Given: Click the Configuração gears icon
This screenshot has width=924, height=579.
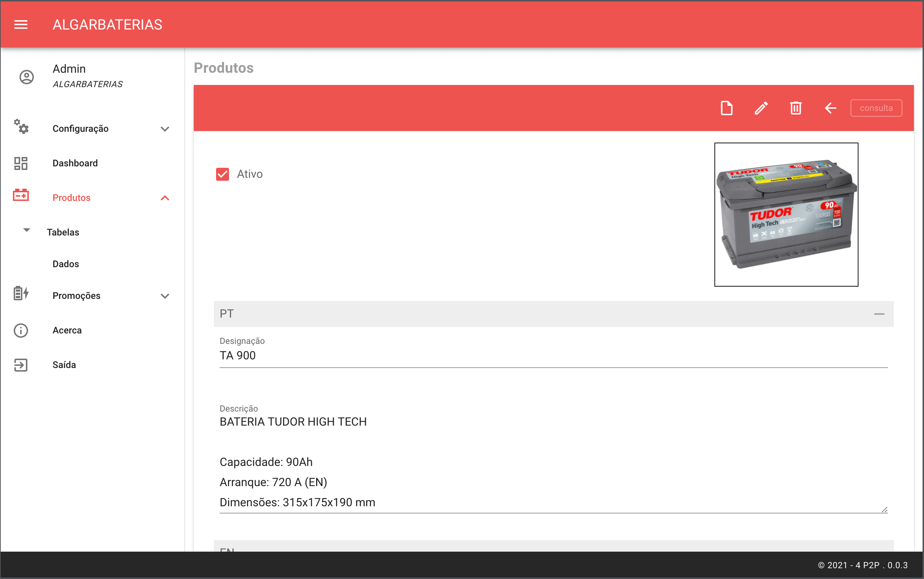Looking at the screenshot, I should pos(21,126).
